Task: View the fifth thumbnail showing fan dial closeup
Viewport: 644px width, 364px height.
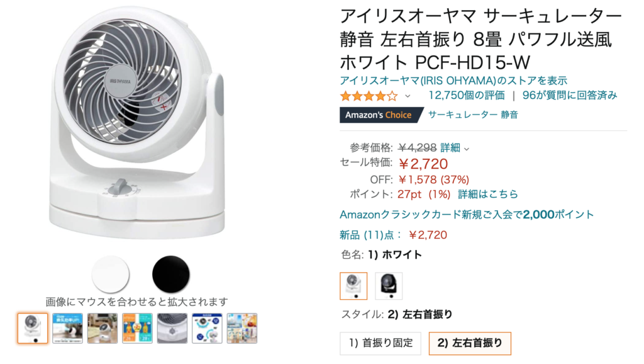Action: (x=172, y=328)
